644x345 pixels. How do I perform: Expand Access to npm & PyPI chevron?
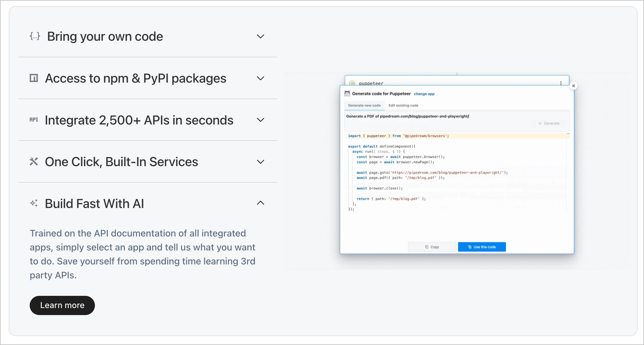point(260,78)
